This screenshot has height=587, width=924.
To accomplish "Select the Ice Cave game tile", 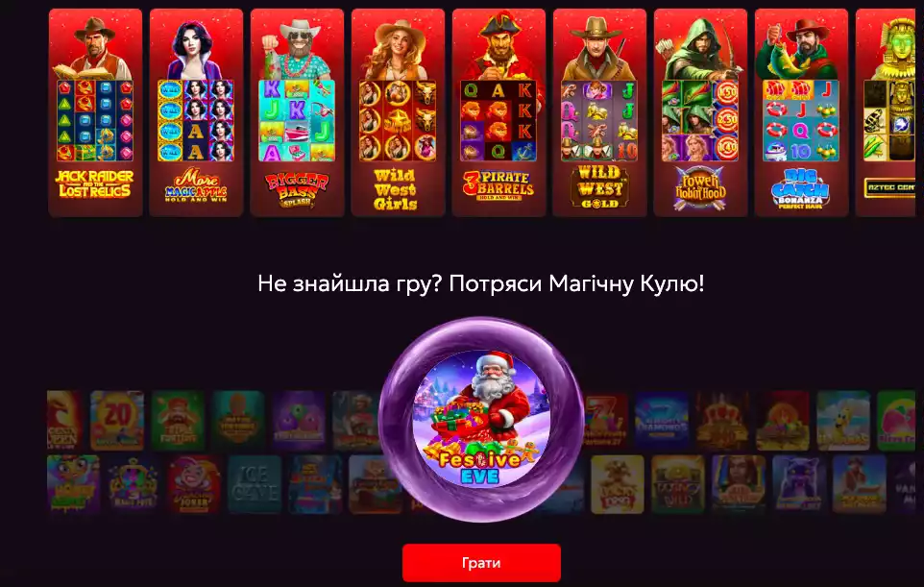I will [255, 484].
